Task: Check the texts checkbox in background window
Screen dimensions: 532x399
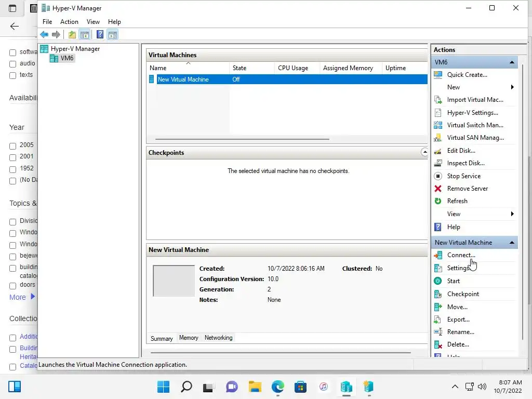Action: (x=12, y=76)
